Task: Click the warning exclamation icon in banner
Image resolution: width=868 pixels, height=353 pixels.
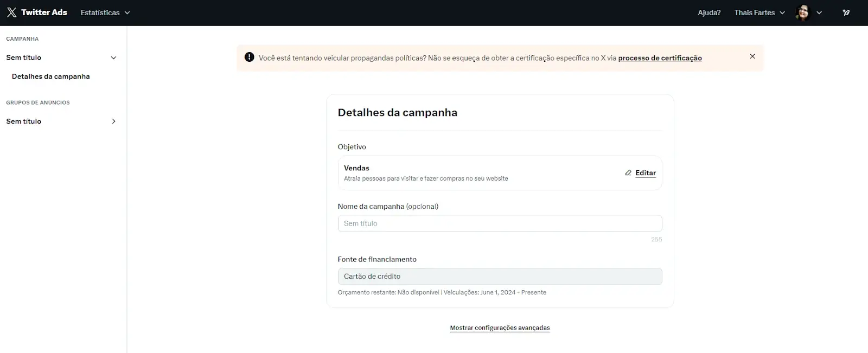Action: point(250,57)
